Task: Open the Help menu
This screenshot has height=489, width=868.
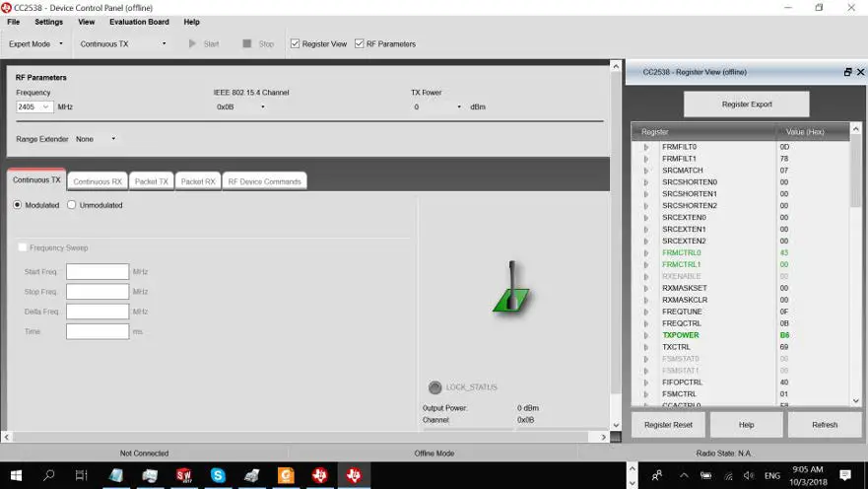Action: click(x=191, y=22)
